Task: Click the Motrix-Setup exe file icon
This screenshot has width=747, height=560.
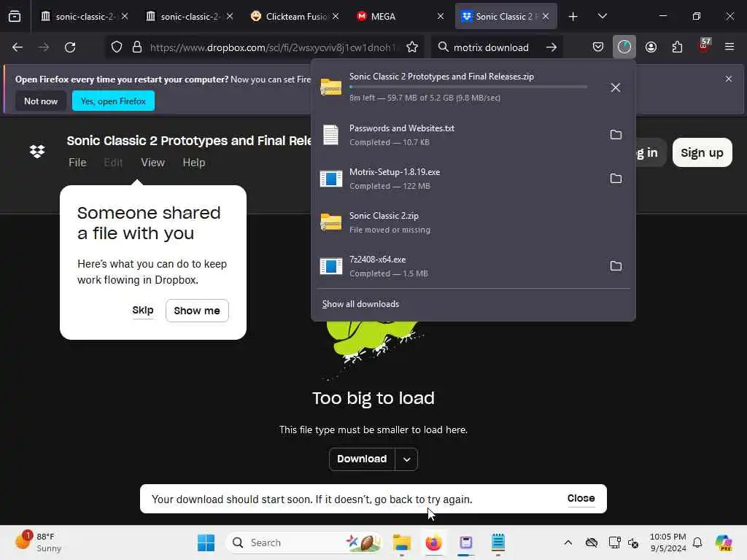Action: [x=330, y=179]
